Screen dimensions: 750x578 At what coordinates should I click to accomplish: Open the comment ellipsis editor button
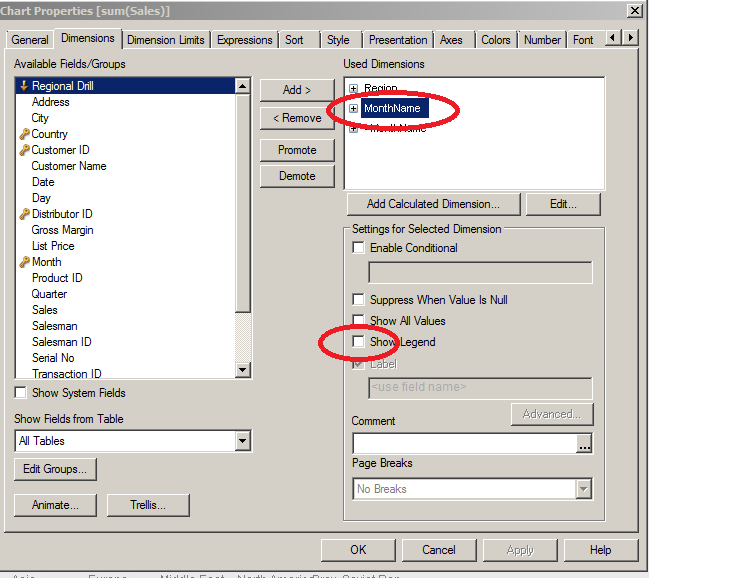click(584, 444)
